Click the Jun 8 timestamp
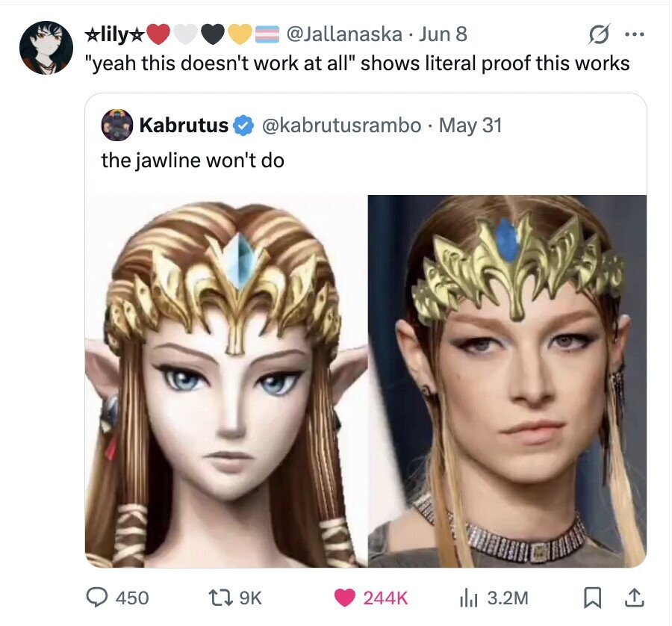 point(443,34)
